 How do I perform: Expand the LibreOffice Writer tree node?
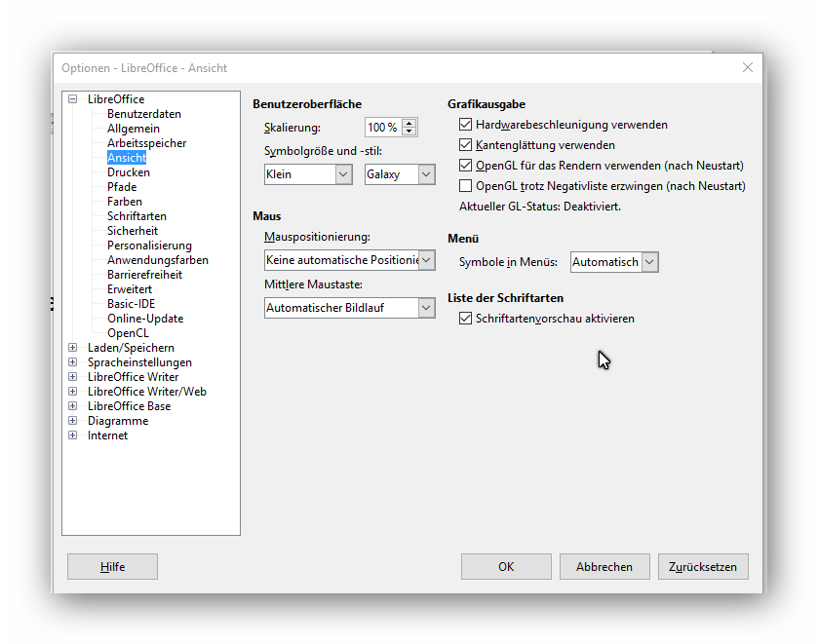(x=73, y=376)
